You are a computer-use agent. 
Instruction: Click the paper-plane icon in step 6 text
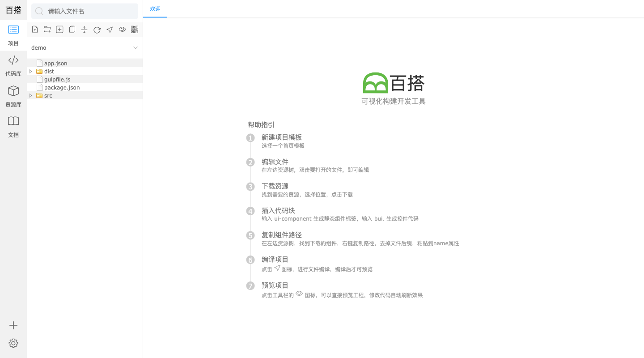[277, 268]
